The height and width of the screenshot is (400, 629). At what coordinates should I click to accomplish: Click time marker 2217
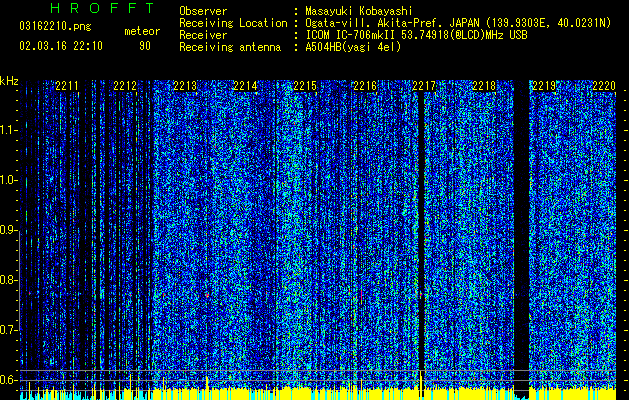(x=424, y=86)
